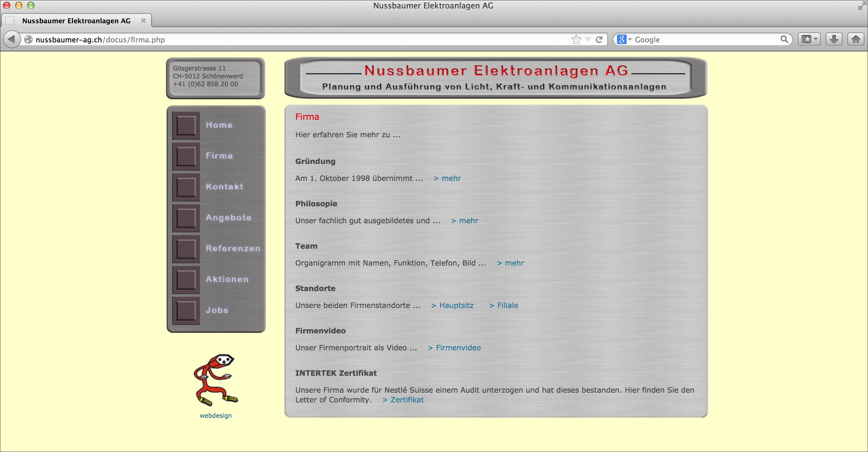
Task: Open Aktionen in the sidebar menu
Action: tap(227, 279)
